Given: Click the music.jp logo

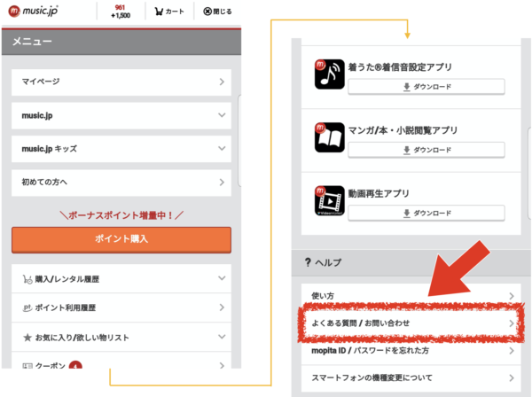Looking at the screenshot, I should pos(33,11).
